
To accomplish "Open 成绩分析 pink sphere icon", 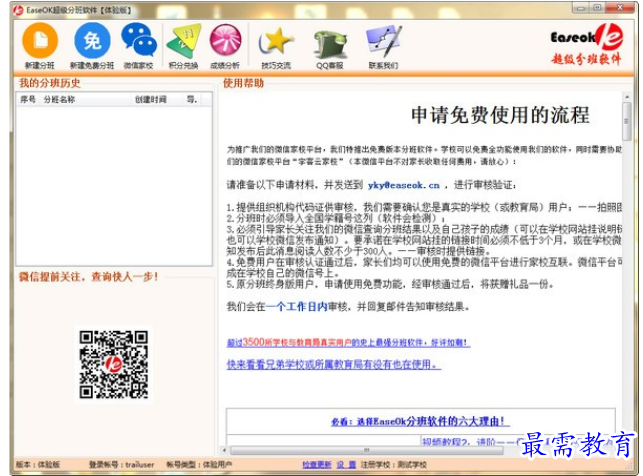I will point(225,40).
